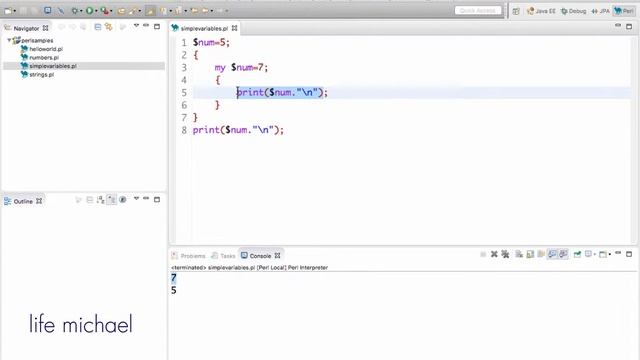Open helloworld.pl in Navigator
Image resolution: width=640 pixels, height=360 pixels.
pyautogui.click(x=46, y=49)
